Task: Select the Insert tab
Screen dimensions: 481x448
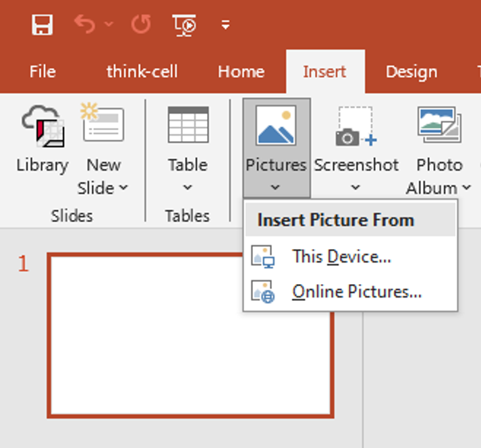Action: tap(325, 72)
